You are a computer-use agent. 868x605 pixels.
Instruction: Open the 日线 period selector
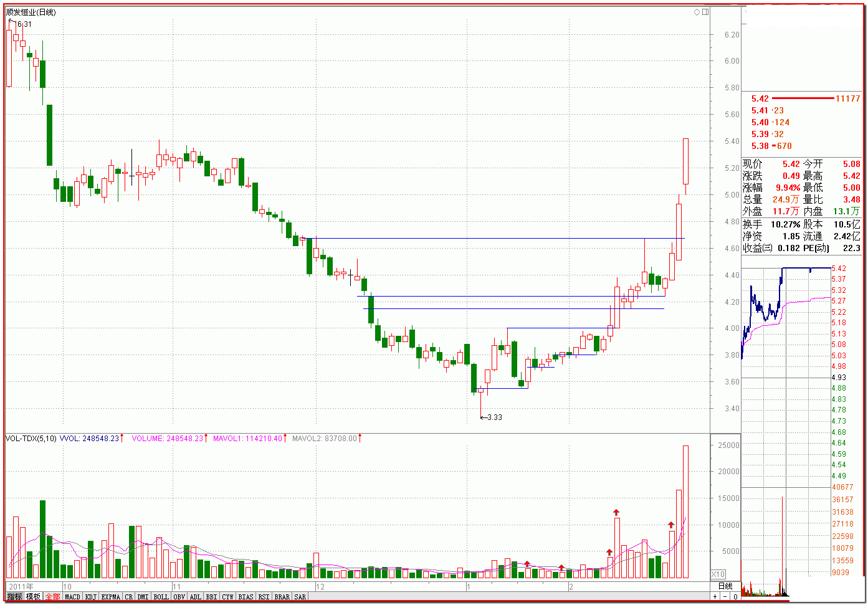725,586
